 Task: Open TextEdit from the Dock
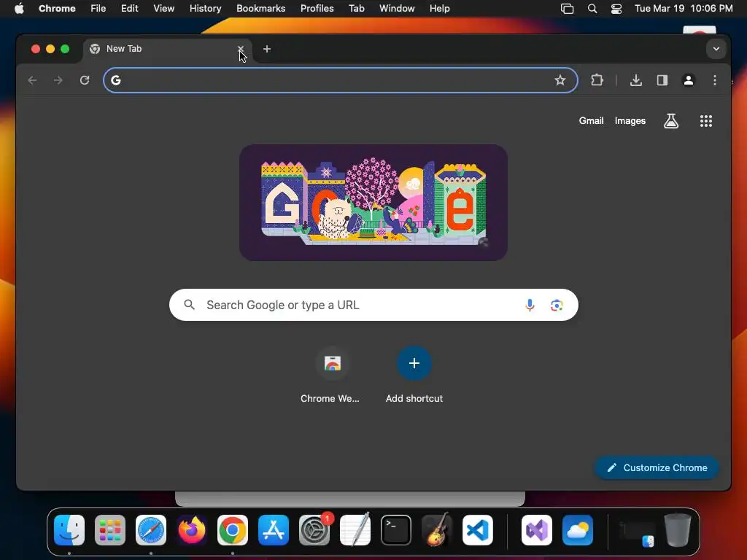pos(355,530)
